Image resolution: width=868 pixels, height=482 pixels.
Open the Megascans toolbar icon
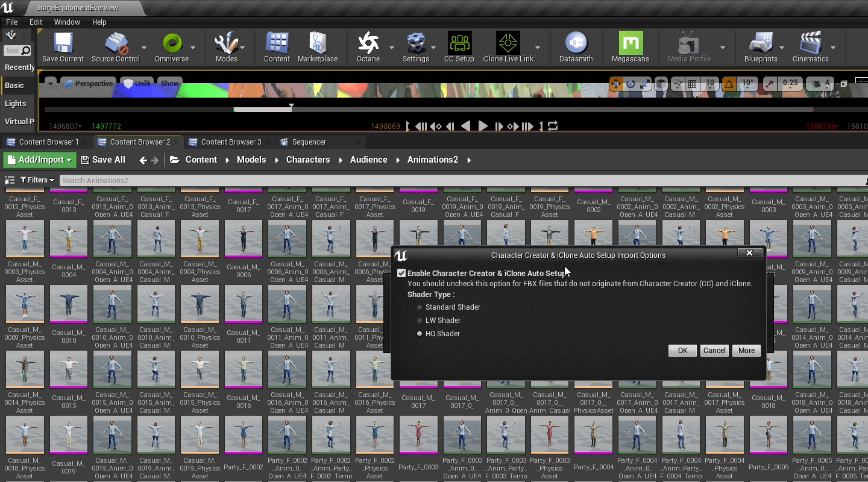tap(631, 47)
